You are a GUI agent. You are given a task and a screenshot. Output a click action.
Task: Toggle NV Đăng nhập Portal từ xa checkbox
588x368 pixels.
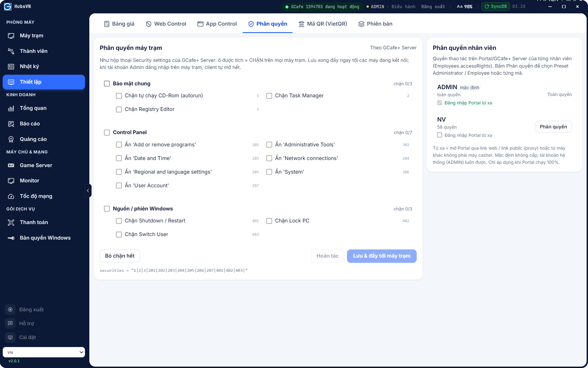coord(439,135)
